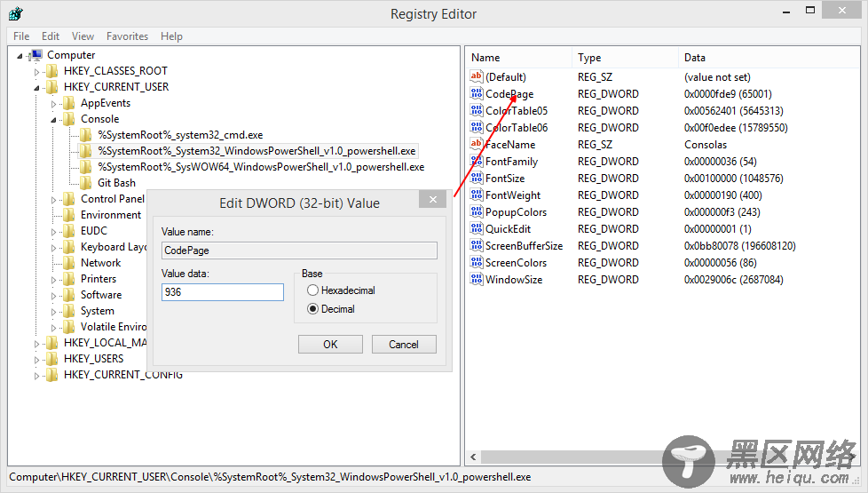Click the Control Panel folder icon
Screen dimensions: 868x493
[x=69, y=199]
